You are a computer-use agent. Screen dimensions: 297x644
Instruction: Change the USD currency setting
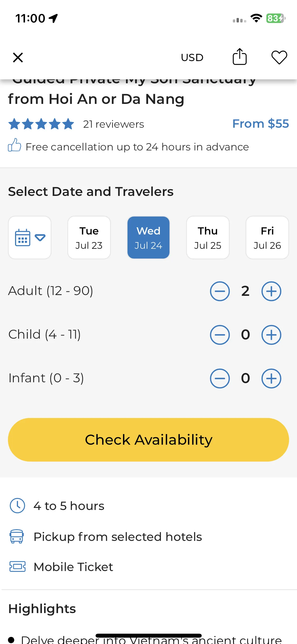pos(192,57)
